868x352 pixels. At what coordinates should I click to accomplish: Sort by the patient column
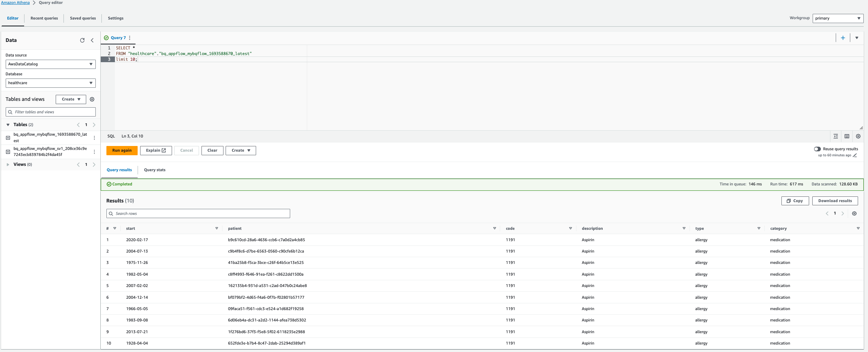(x=494, y=228)
